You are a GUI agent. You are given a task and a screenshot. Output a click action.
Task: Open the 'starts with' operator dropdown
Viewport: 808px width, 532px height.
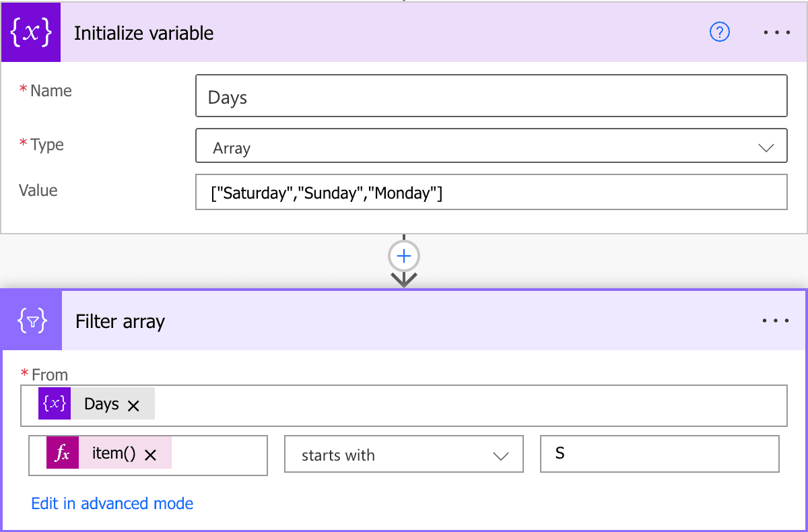403,455
